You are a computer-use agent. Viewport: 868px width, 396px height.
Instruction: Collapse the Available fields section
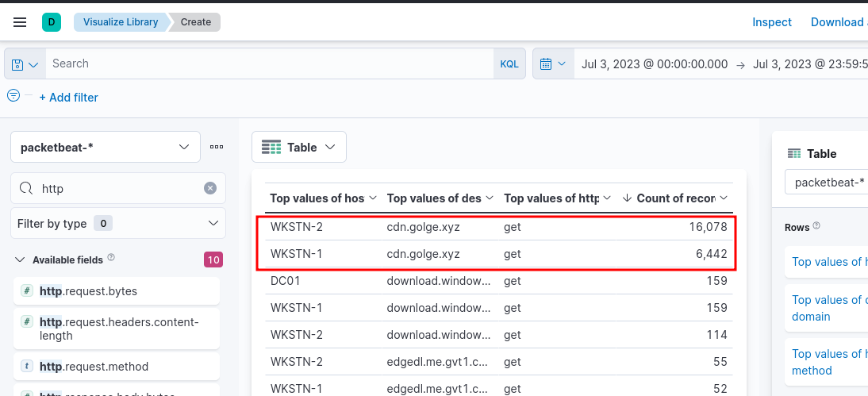[x=20, y=260]
